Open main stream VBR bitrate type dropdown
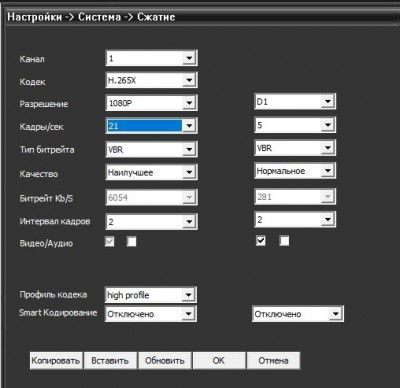 coord(151,149)
